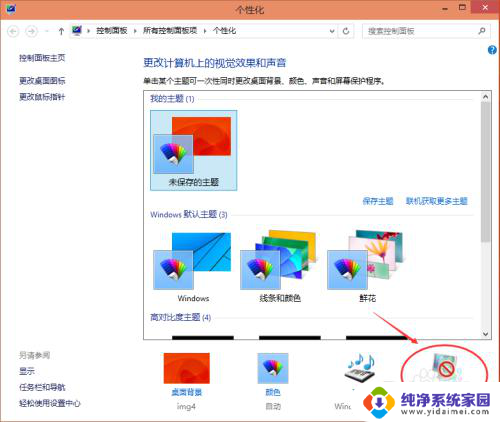Open the 更改鼠标指针 link
The width and height of the screenshot is (500, 422).
42,97
